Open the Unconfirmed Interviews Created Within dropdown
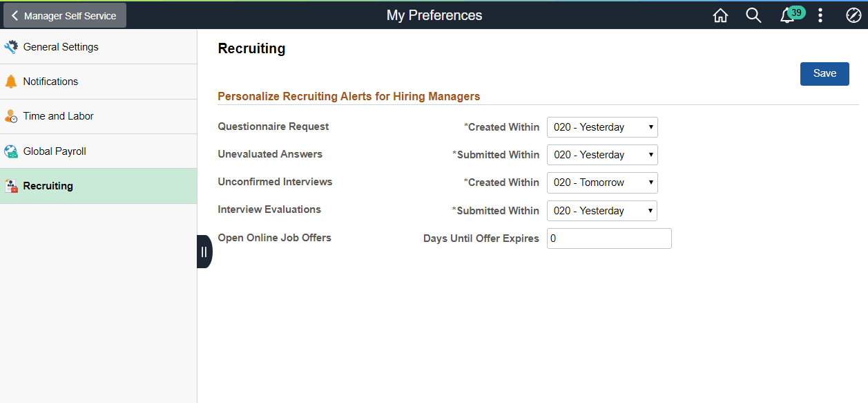Screen dimensions: 868x403 (x=601, y=182)
